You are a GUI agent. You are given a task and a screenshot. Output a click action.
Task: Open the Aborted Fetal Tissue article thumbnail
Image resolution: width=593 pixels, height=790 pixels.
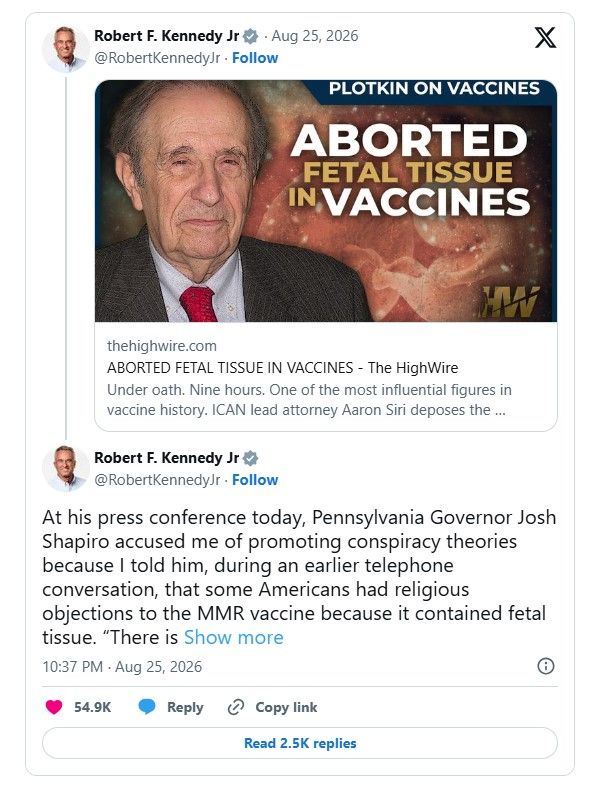(325, 201)
